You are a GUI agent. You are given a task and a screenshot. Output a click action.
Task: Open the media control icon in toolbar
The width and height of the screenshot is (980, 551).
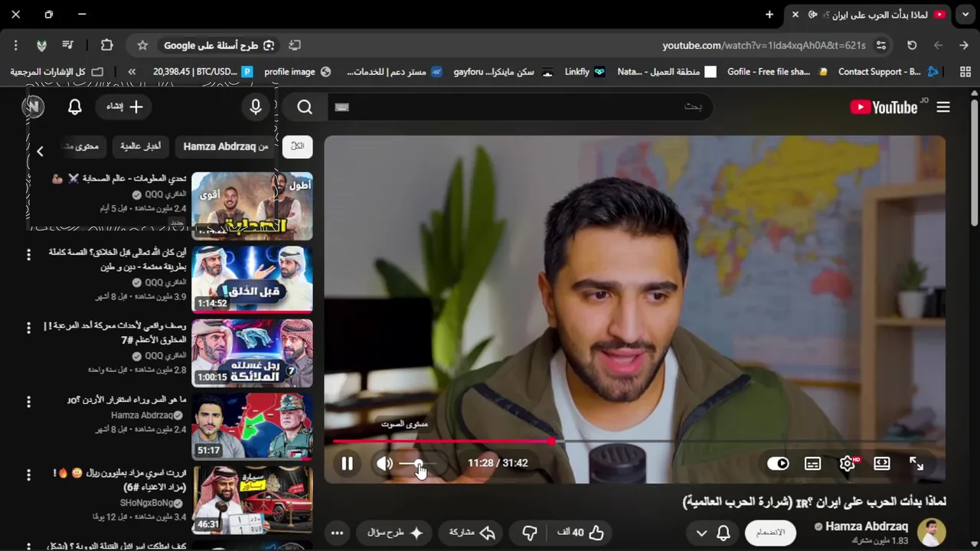(67, 45)
